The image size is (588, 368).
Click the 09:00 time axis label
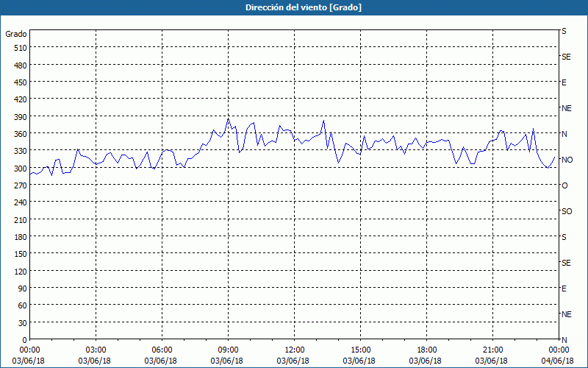coord(228,350)
